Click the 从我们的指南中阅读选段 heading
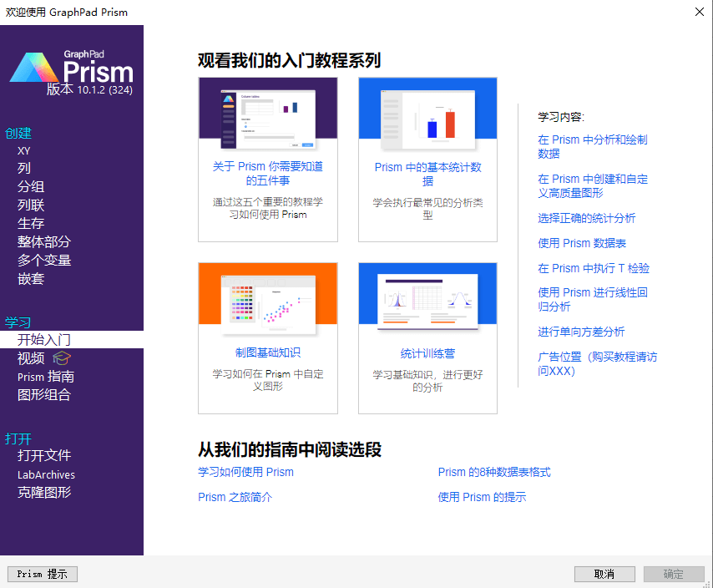This screenshot has height=588, width=713. pyautogui.click(x=289, y=449)
